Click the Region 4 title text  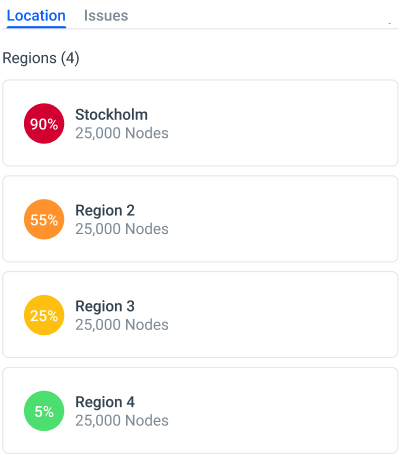105,402
